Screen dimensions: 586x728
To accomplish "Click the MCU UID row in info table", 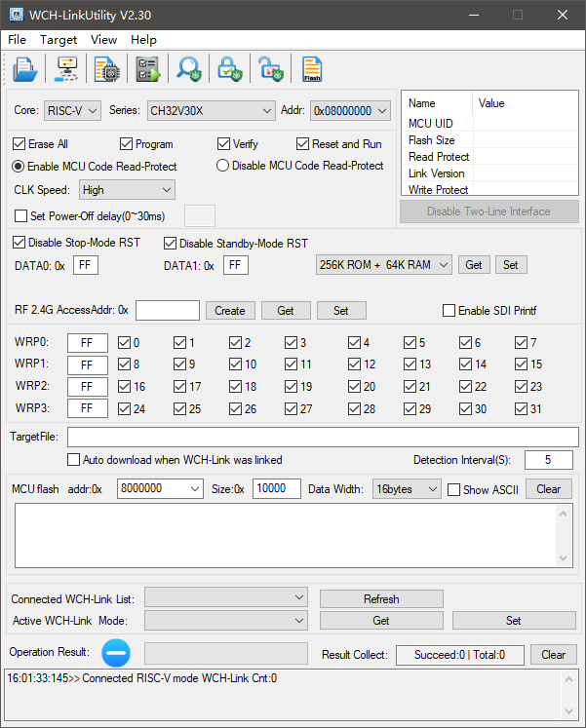I will tap(489, 123).
